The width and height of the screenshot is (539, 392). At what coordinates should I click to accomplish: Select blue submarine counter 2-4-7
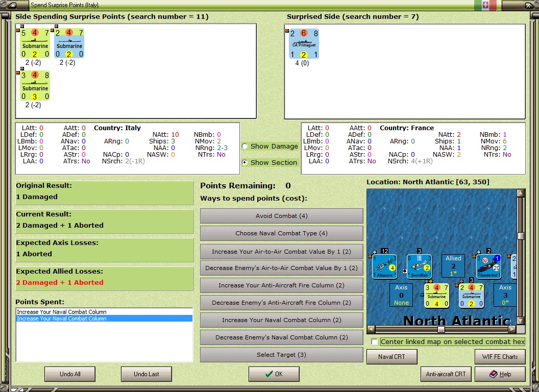click(69, 43)
